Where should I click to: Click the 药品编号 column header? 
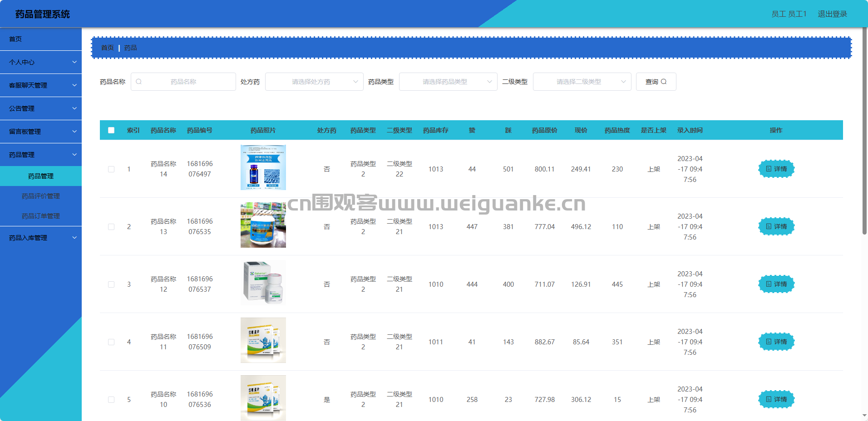(x=200, y=130)
